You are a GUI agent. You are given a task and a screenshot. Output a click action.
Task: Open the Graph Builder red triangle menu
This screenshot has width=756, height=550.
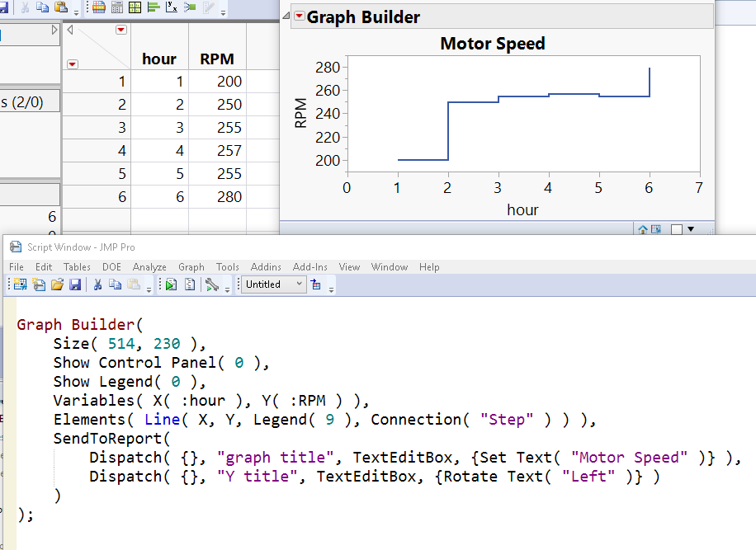click(x=300, y=16)
